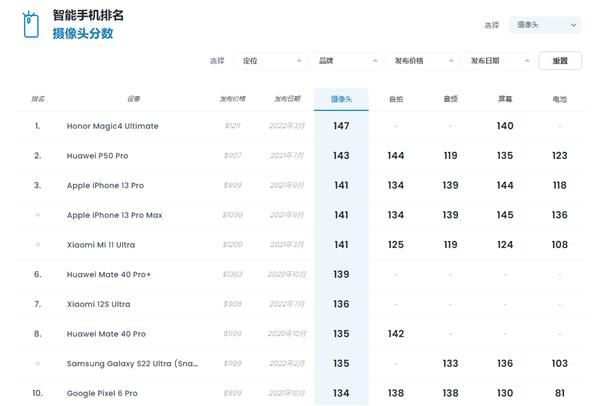The image size is (600, 406).
Task: Click audio score 133 for Galaxy S22 Ultra
Action: (450, 364)
